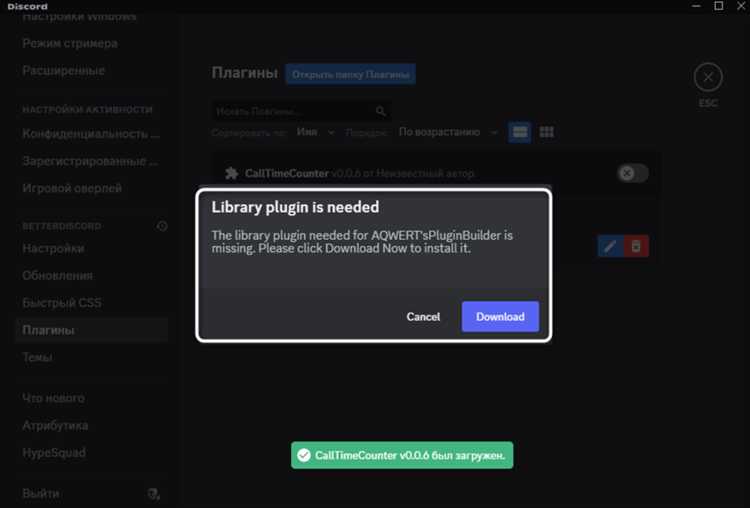Open the Имя sort-by dropdown
This screenshot has height=508, width=750.
(315, 132)
